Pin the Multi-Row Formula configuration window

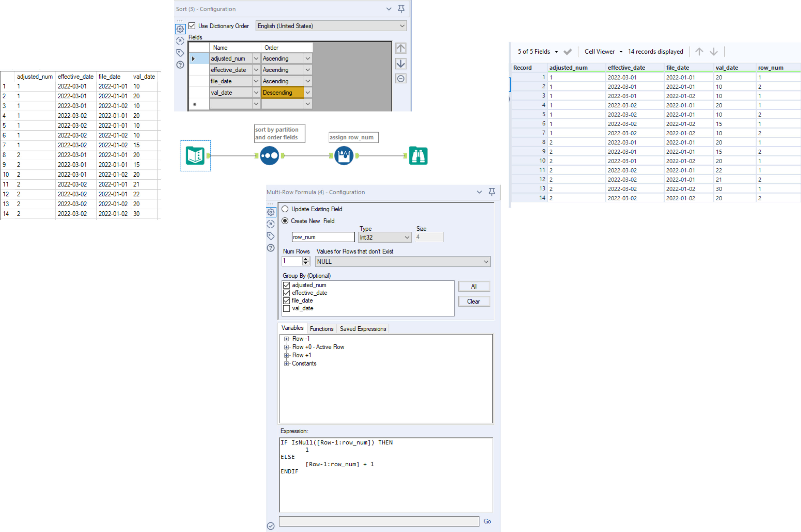(x=491, y=192)
